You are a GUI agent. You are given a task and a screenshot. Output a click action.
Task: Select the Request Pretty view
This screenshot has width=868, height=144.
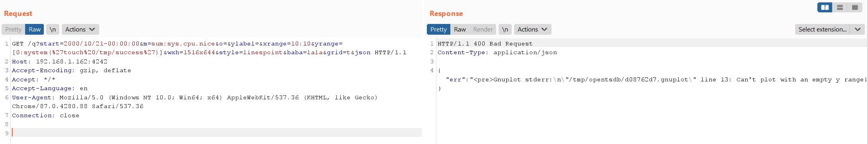(13, 30)
